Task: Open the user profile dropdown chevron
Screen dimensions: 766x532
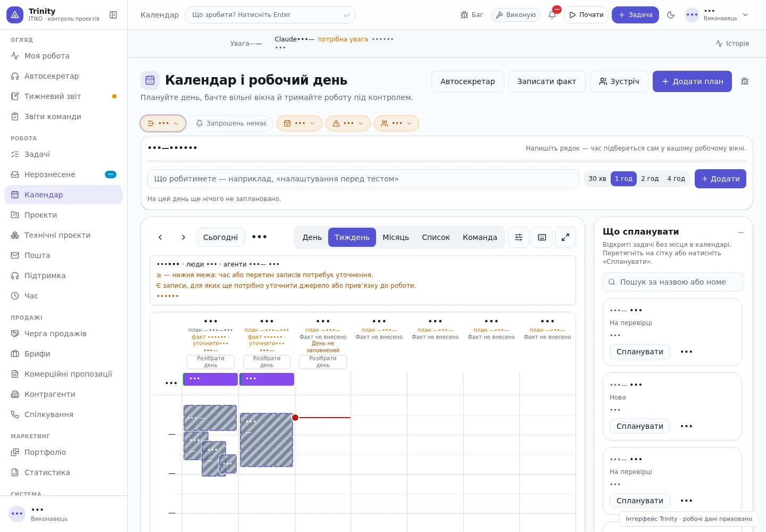Action: pos(745,15)
